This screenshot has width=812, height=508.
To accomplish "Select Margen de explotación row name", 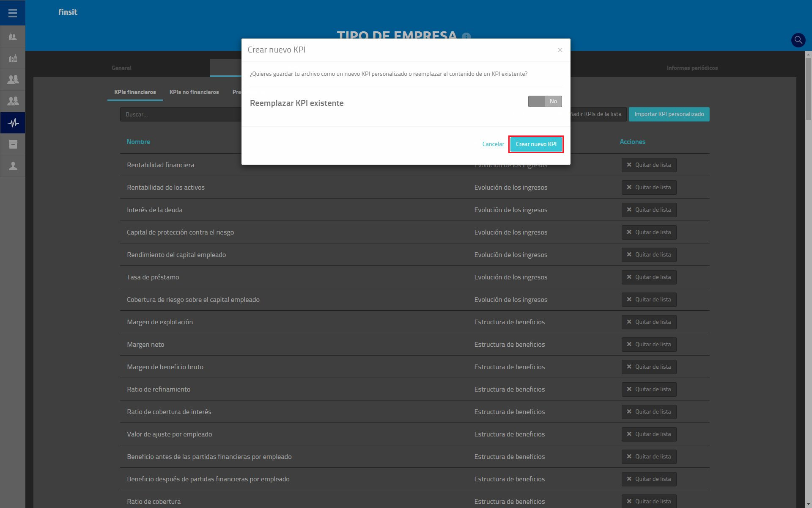I will click(160, 322).
